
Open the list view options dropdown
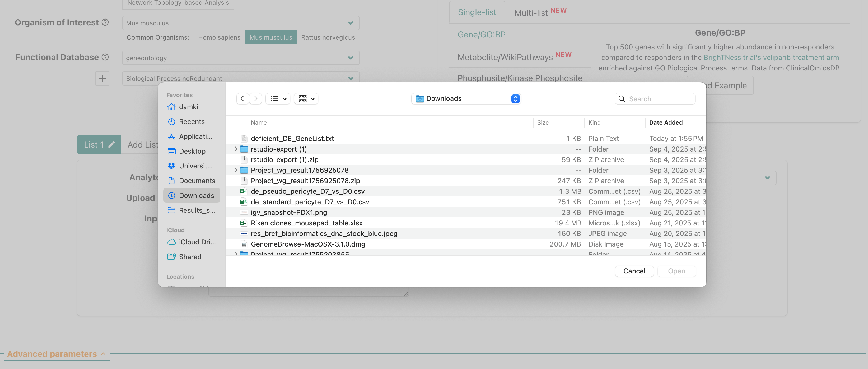click(278, 99)
